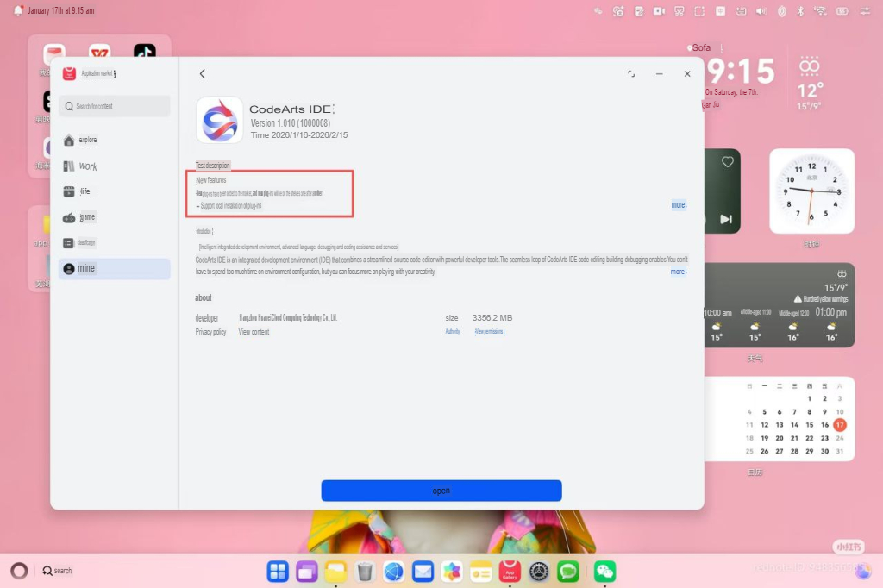The width and height of the screenshot is (883, 588).
Task: Click the note-taking icon in status bar
Action: coord(639,11)
